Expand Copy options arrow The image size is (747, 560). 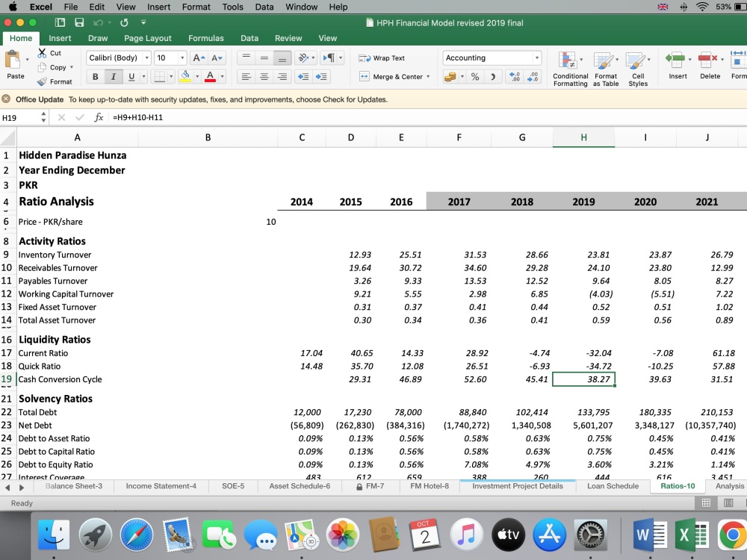(72, 67)
